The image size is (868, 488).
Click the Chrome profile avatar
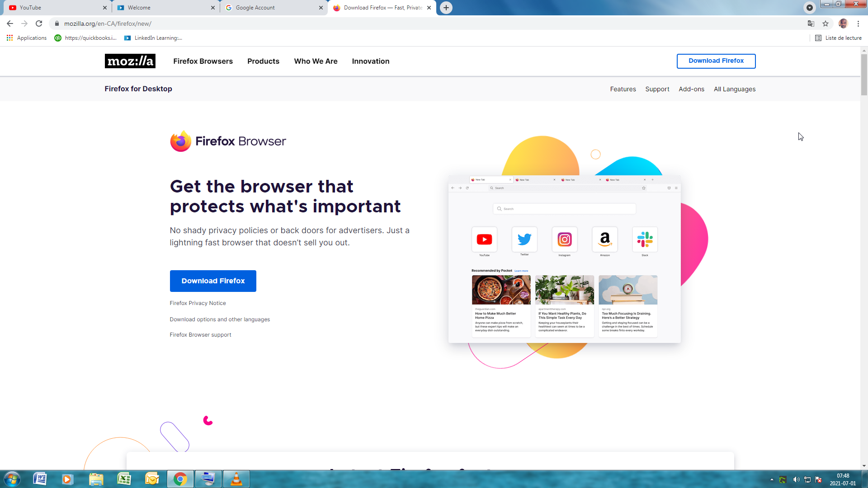pos(843,23)
